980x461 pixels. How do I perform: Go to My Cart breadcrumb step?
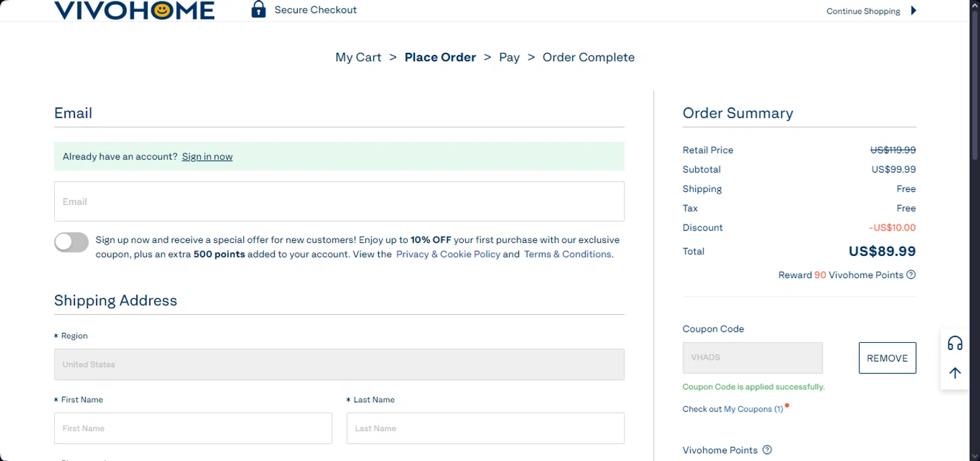358,57
